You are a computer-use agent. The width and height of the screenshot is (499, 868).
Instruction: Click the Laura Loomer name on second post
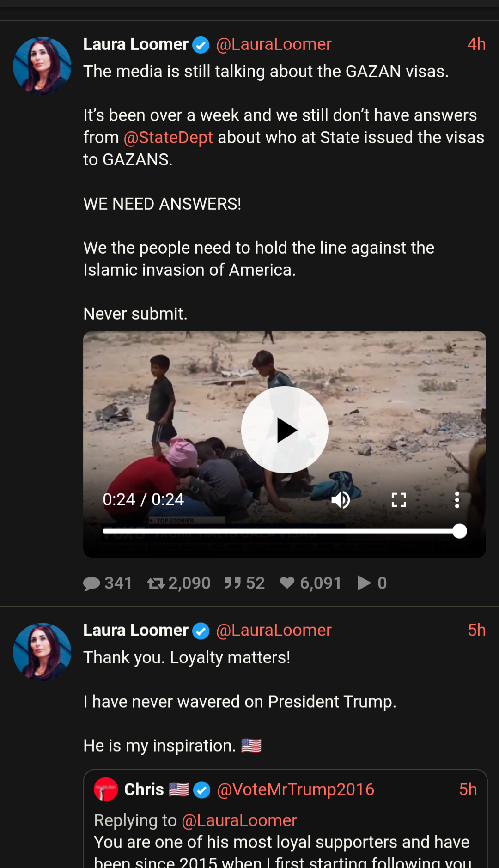(x=136, y=630)
